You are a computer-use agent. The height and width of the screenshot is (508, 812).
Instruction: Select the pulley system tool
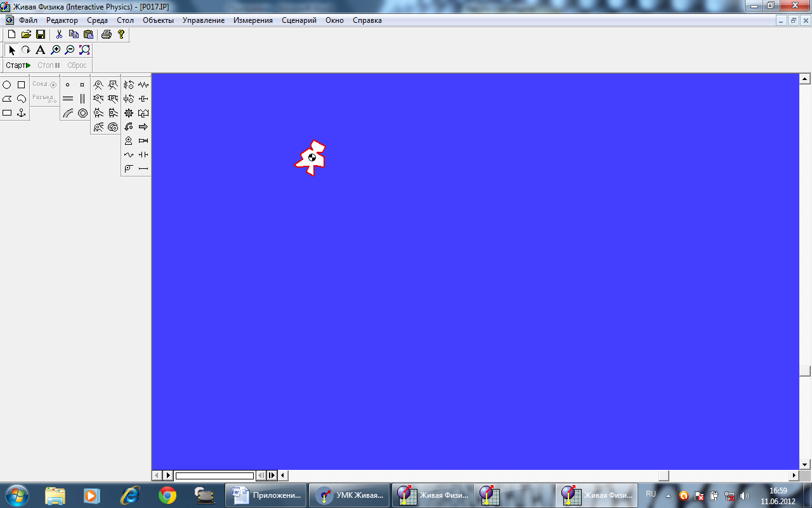click(129, 169)
